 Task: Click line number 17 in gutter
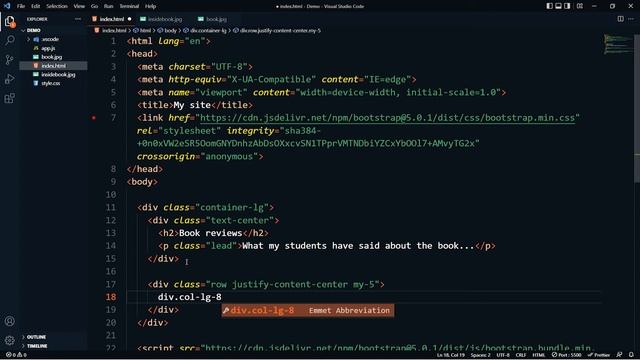pyautogui.click(x=111, y=284)
